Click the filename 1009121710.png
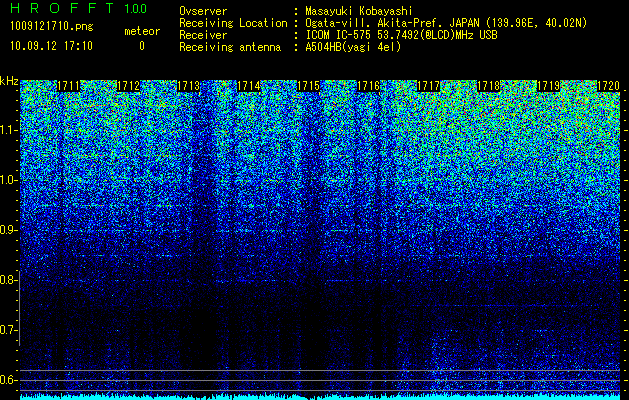The image size is (629, 400). (52, 27)
